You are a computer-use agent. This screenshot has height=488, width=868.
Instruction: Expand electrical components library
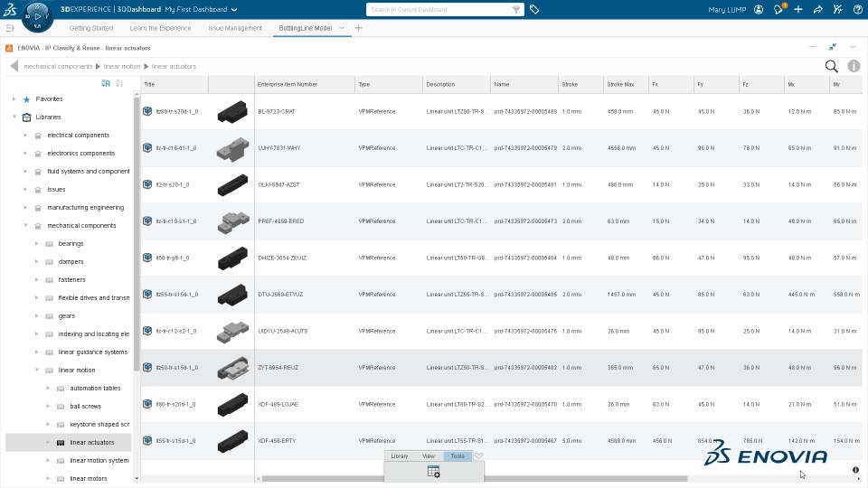click(25, 135)
